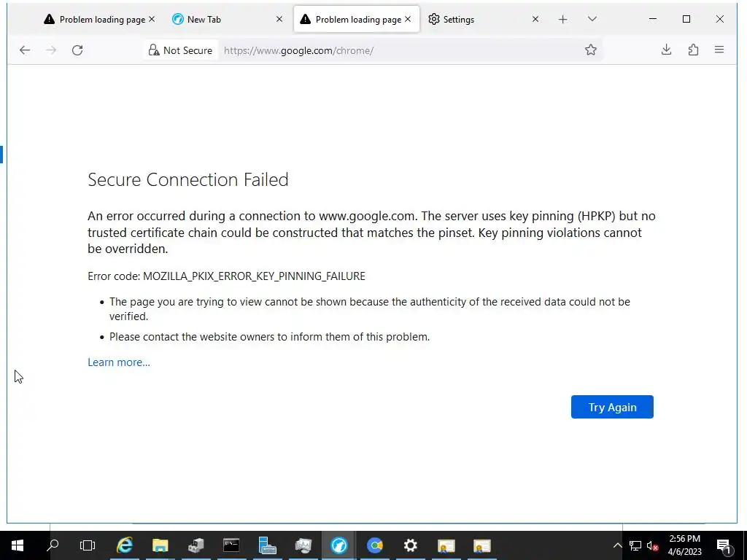Open the first certificate taskbar icon
This screenshot has width=747, height=560.
point(446,545)
